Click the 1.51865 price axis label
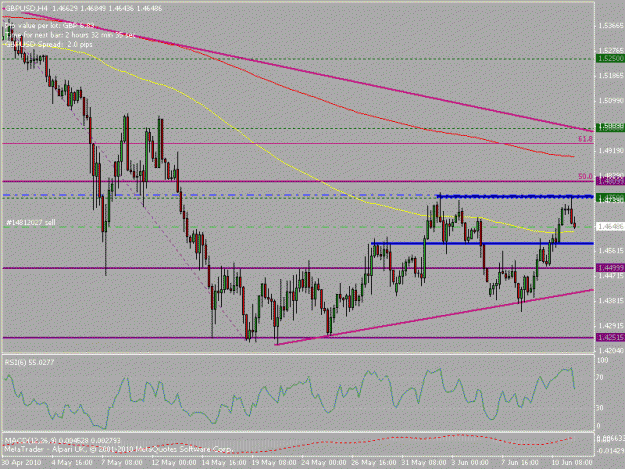This screenshot has width=625, height=469. (x=610, y=76)
